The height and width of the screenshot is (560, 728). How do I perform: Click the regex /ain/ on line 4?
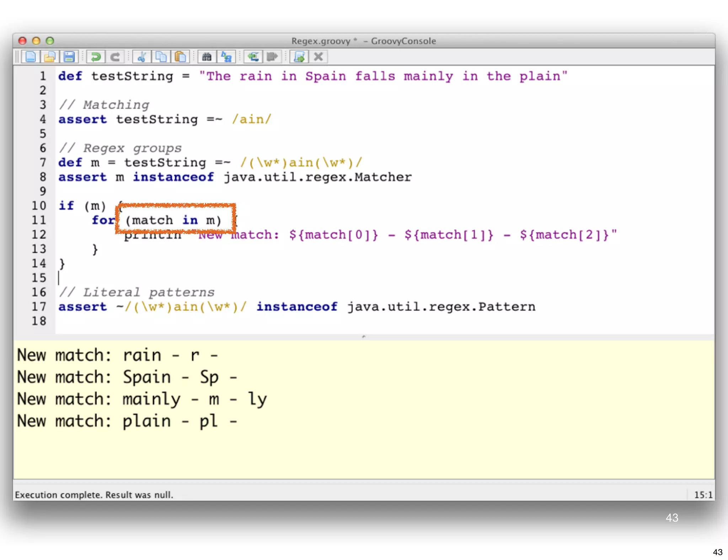252,119
